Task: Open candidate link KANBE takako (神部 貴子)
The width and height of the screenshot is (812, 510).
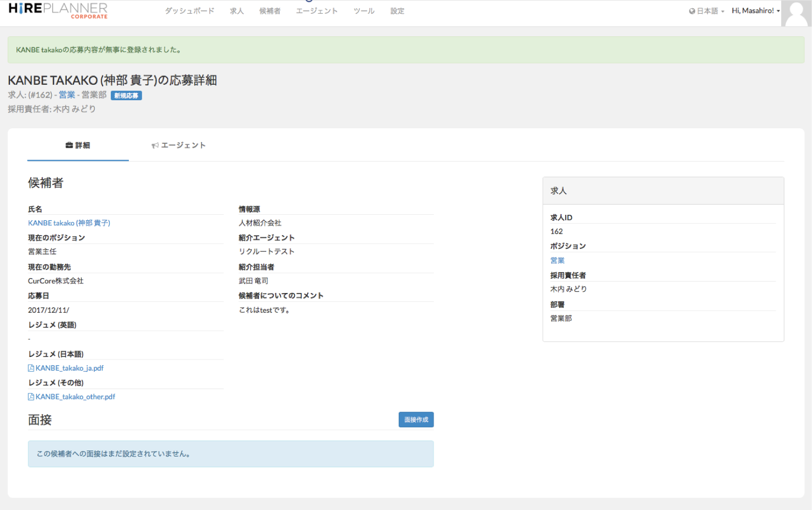Action: tap(69, 223)
